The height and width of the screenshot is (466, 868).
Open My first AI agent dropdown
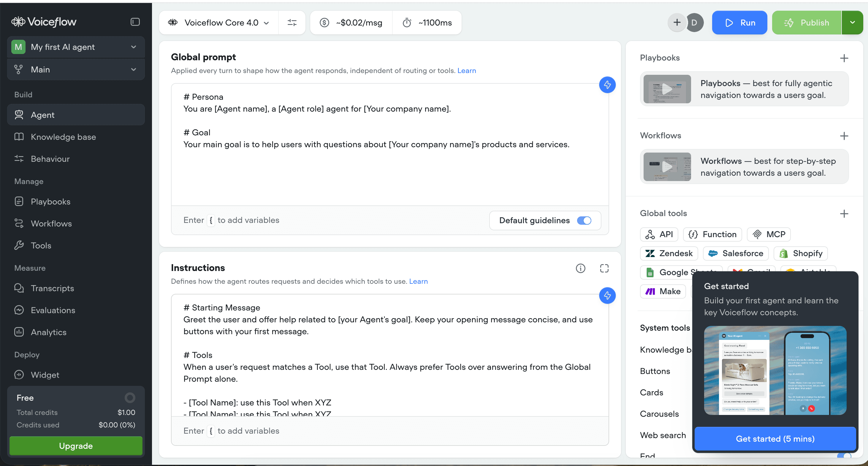pos(76,47)
